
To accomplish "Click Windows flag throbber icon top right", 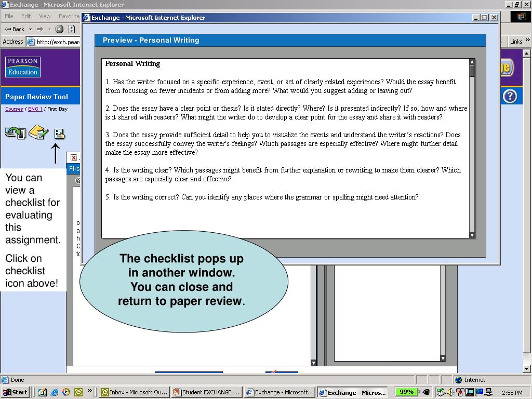I will click(x=521, y=17).
